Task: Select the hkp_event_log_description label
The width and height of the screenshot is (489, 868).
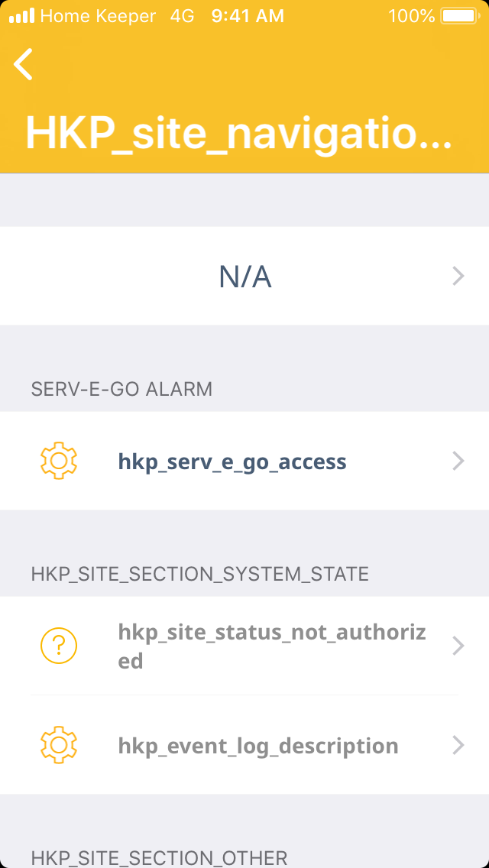Action: click(258, 746)
